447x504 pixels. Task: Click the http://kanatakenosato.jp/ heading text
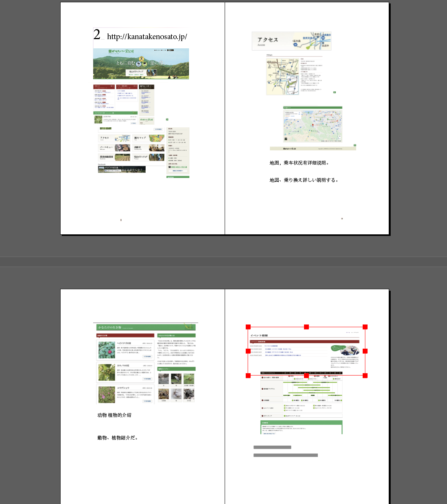click(147, 36)
